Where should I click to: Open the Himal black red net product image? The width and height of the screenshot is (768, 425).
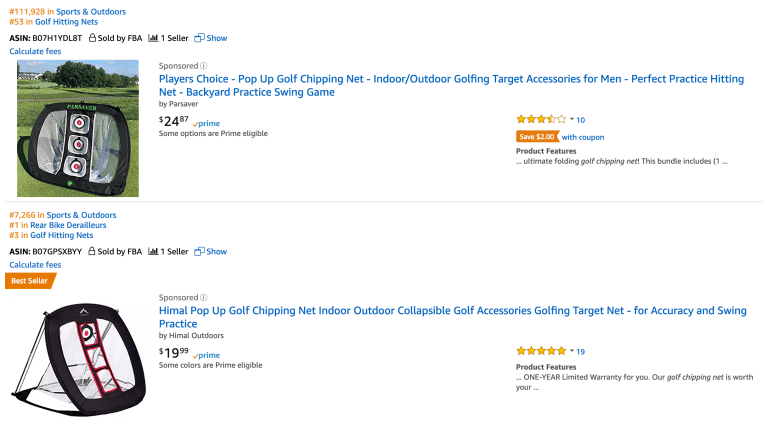(x=78, y=359)
